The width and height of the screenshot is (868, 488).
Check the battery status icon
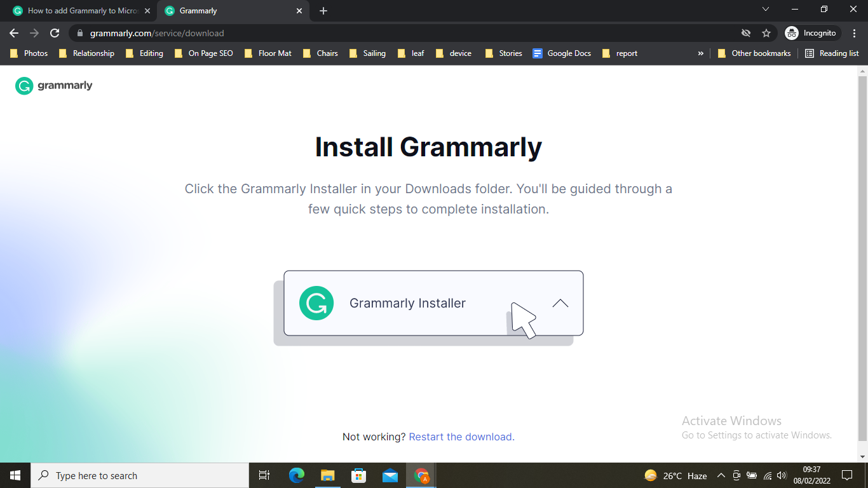(x=752, y=475)
